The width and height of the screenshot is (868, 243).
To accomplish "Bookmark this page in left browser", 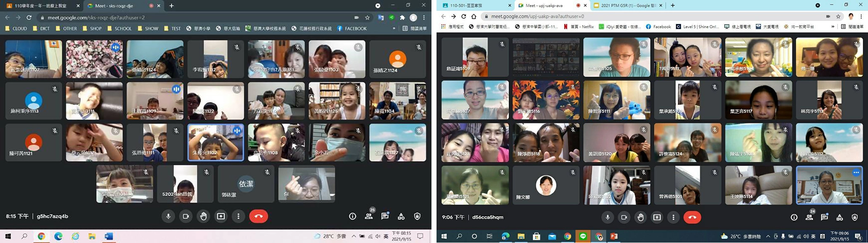I will point(367,18).
